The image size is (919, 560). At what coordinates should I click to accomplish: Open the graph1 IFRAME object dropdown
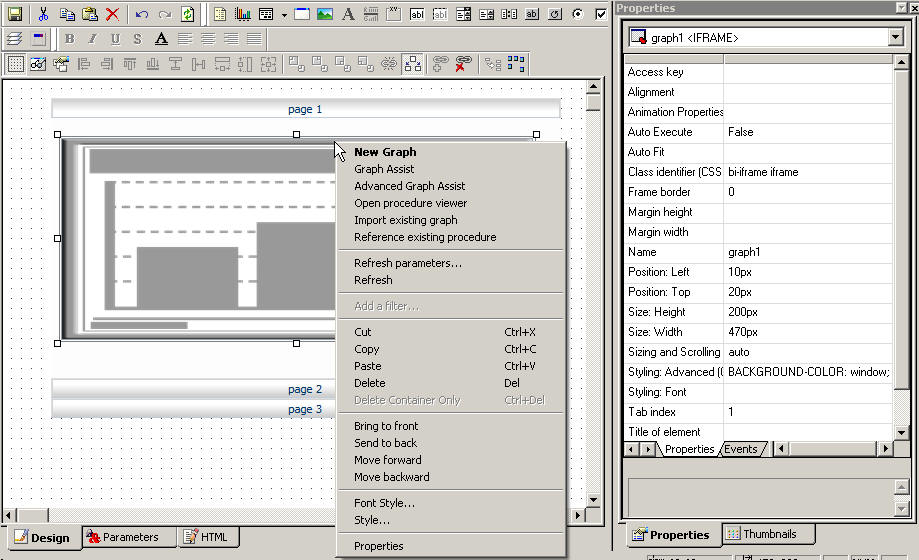(894, 38)
